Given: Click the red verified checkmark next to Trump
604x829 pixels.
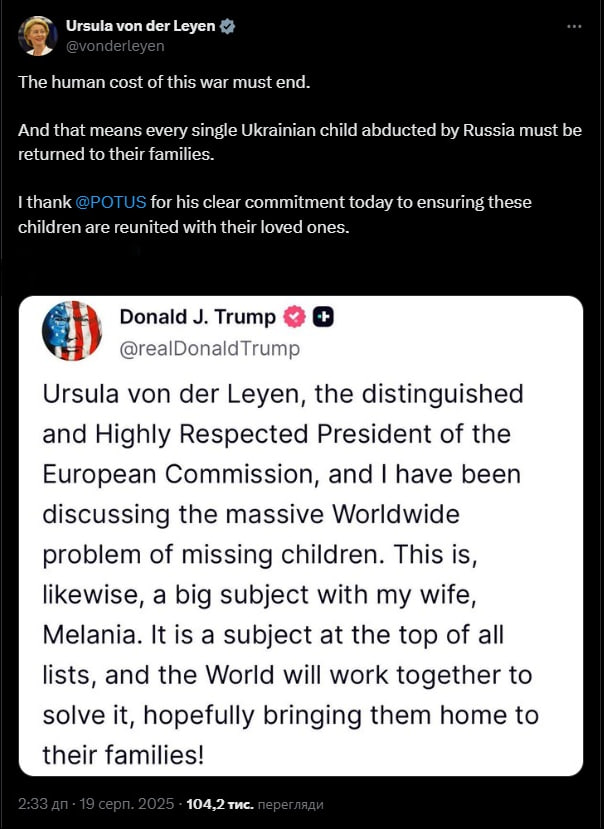Looking at the screenshot, I should [294, 317].
